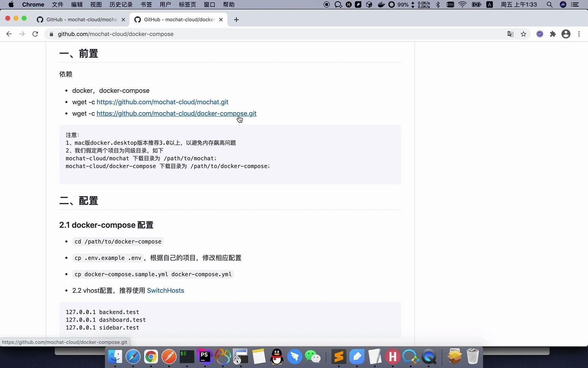
Task: Click the 'cp .env.example .env' code snippet
Action: [108, 258]
